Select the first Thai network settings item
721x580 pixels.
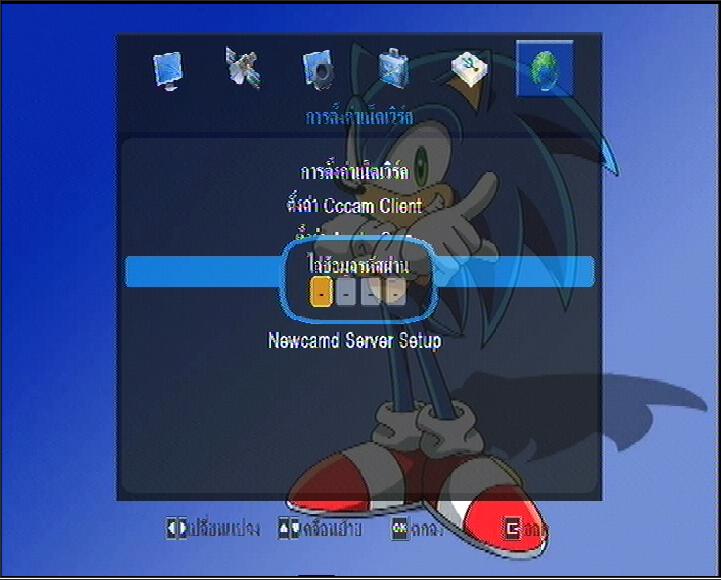tap(355, 172)
